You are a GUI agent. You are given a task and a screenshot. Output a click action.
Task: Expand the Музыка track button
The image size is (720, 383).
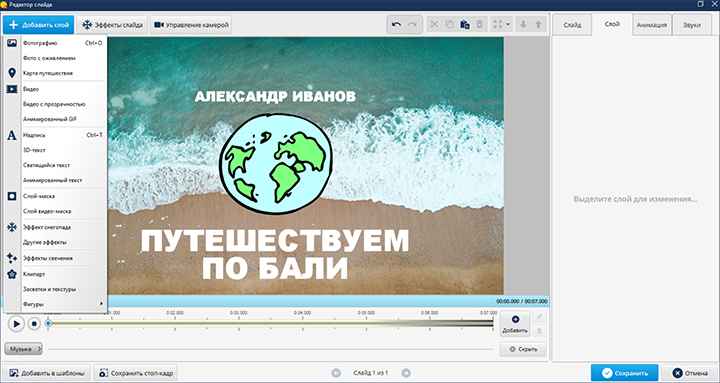click(x=23, y=349)
